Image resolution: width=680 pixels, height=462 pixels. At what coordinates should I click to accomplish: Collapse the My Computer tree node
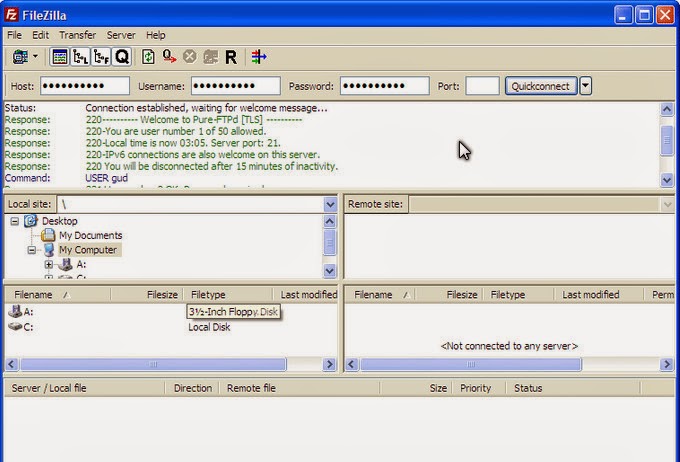[32, 250]
